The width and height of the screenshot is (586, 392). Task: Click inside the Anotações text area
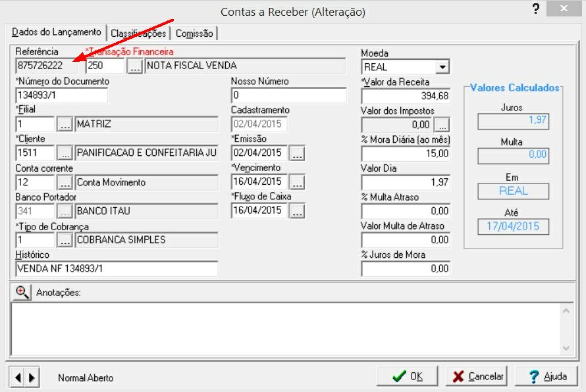[x=286, y=330]
